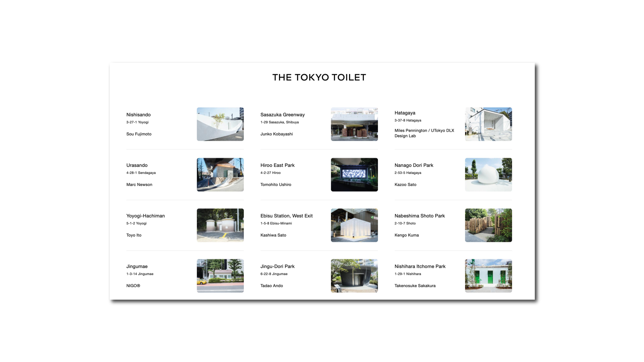
Task: Open the Nanago Dori Park image
Action: tap(488, 175)
